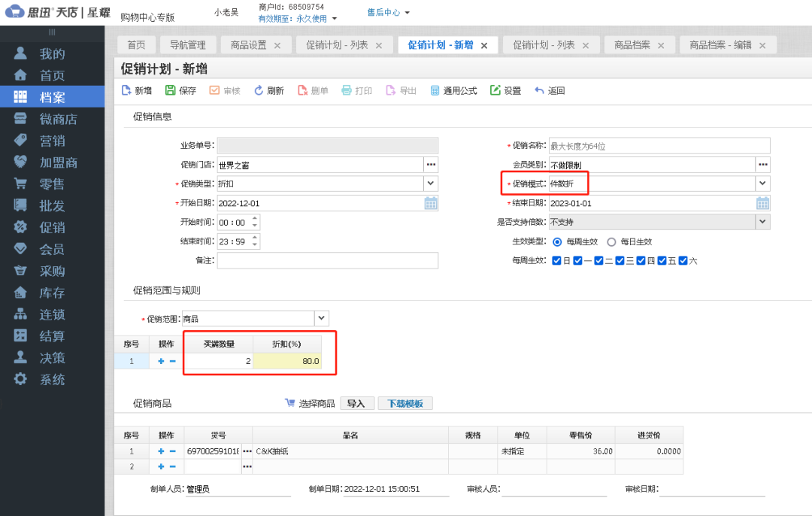
Task: Click the 下载模板 link
Action: click(x=404, y=402)
